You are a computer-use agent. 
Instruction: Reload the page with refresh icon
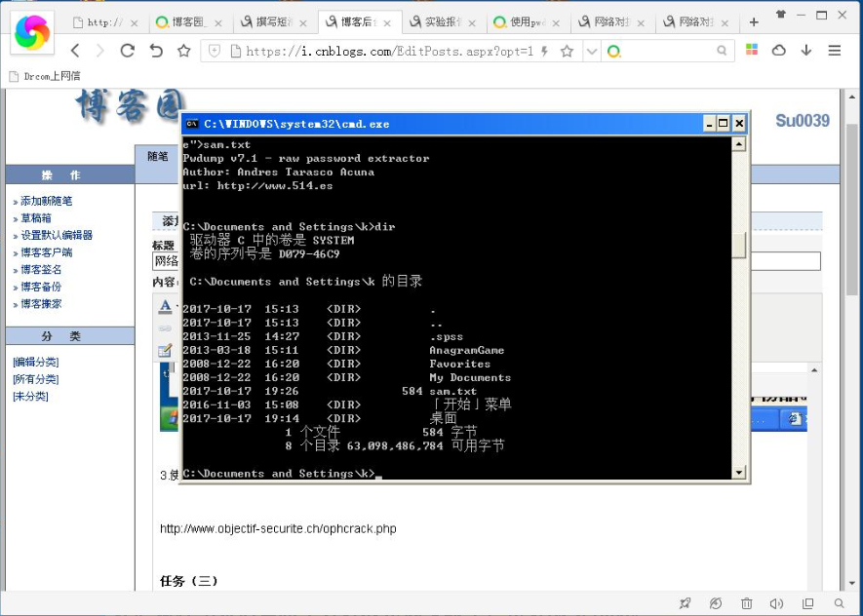coord(127,51)
